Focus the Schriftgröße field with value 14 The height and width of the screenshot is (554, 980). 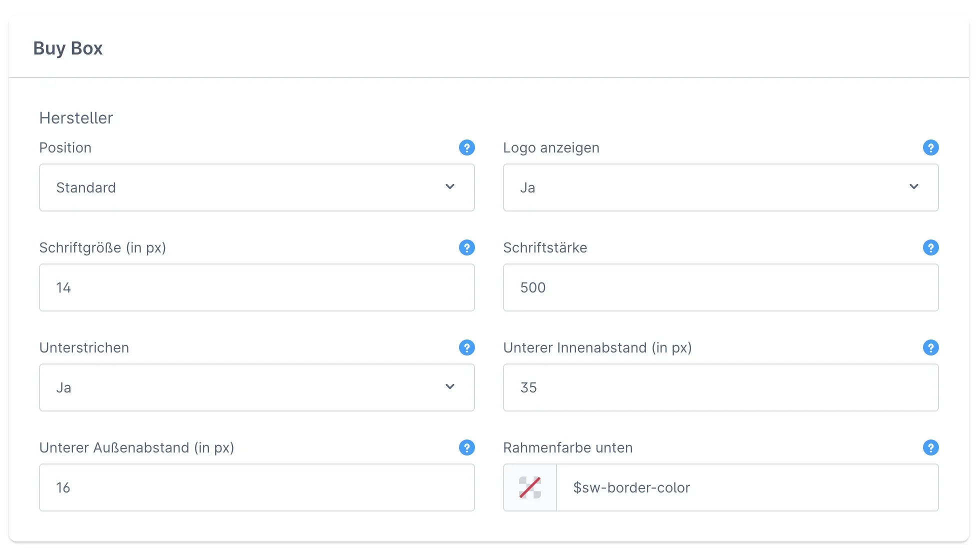(x=256, y=287)
